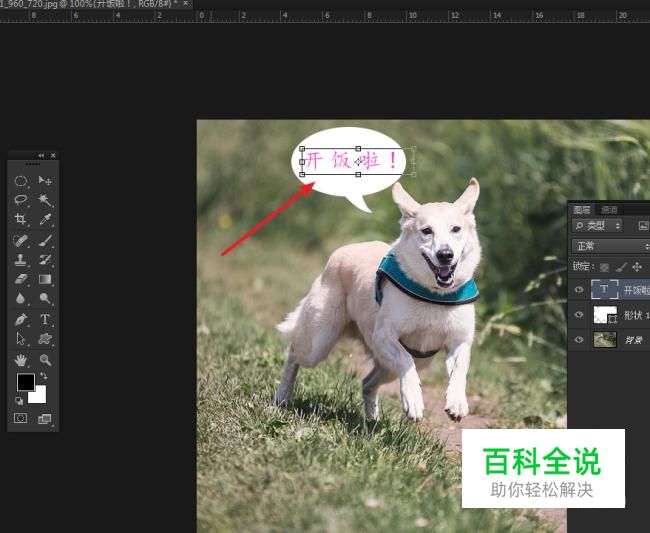The image size is (650, 533).
Task: Hide the 背景 layer
Action: pos(579,340)
